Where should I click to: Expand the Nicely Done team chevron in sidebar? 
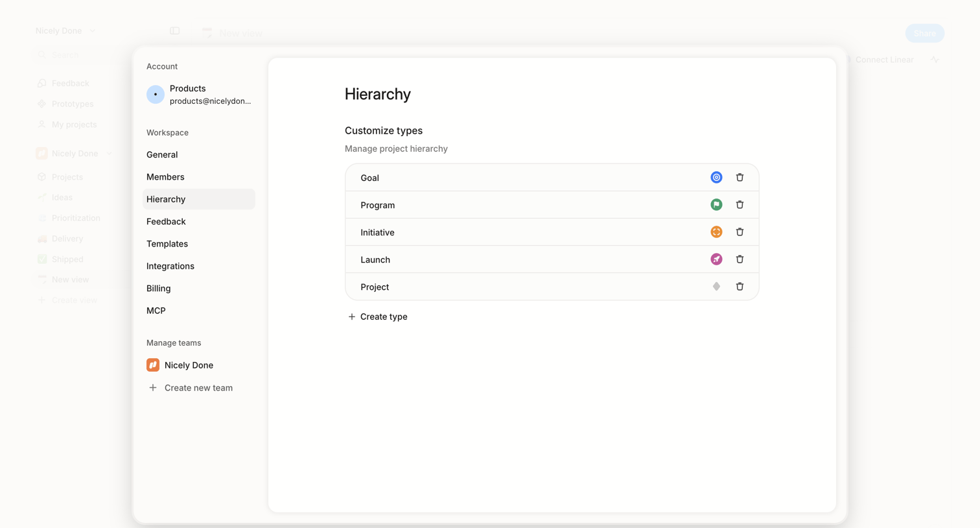110,154
